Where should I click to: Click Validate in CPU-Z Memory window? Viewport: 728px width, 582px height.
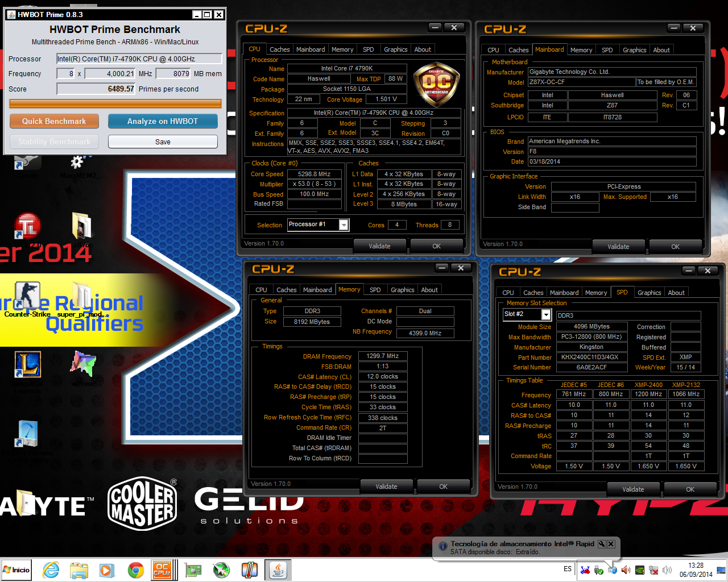click(x=386, y=487)
